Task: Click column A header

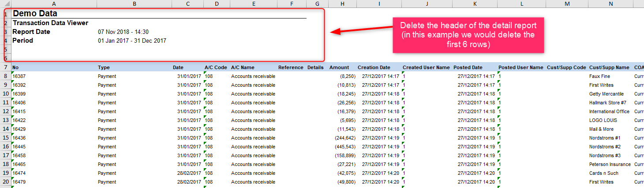Action: (54, 4)
